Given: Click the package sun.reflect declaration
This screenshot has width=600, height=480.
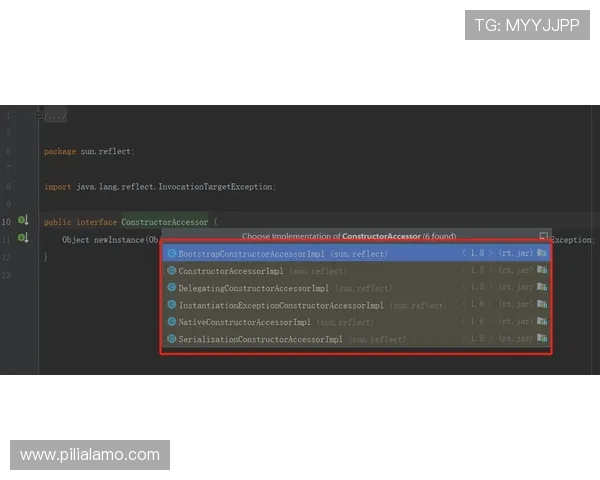Looking at the screenshot, I should [89, 151].
